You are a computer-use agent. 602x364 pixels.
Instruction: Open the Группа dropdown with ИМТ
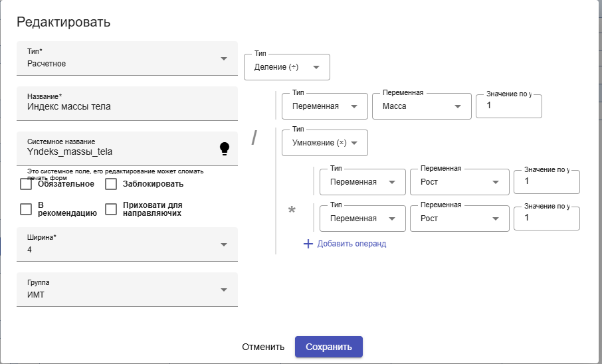127,290
